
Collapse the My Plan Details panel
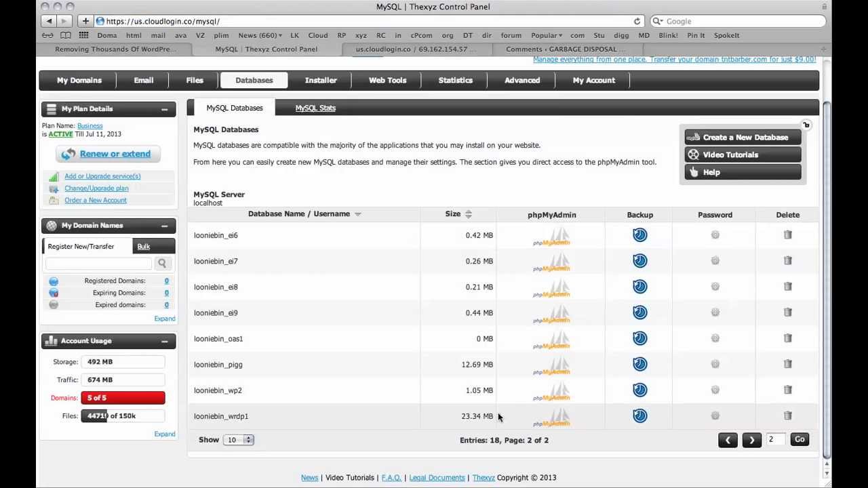tap(164, 109)
